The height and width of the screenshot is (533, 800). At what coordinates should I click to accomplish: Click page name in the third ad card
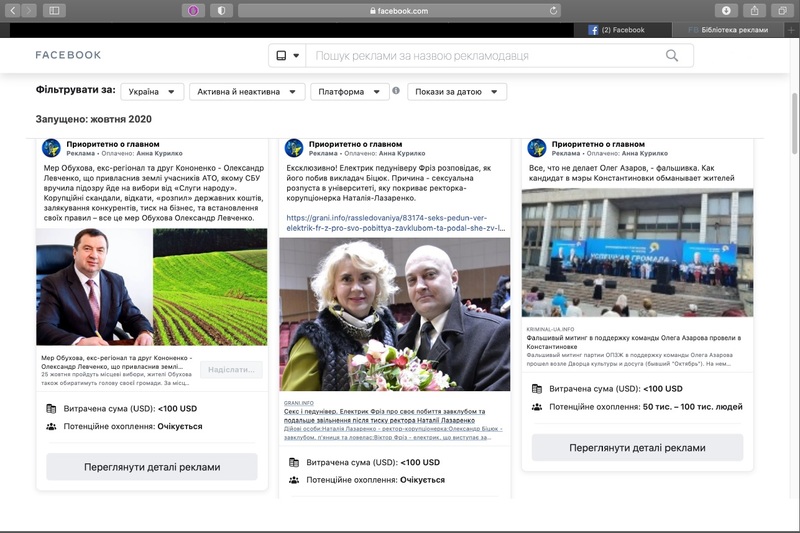(x=598, y=144)
